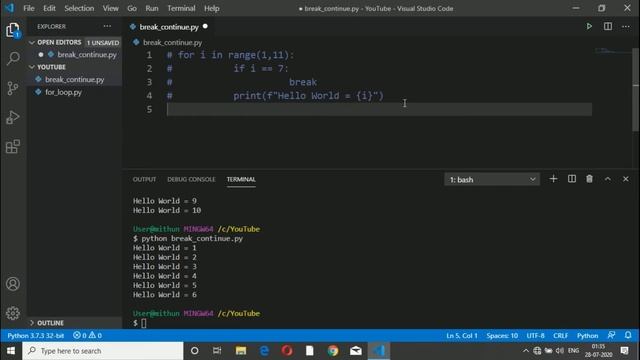Launch Chrome from the taskbar
Screen dimensions: 640x360
pyautogui.click(x=333, y=351)
